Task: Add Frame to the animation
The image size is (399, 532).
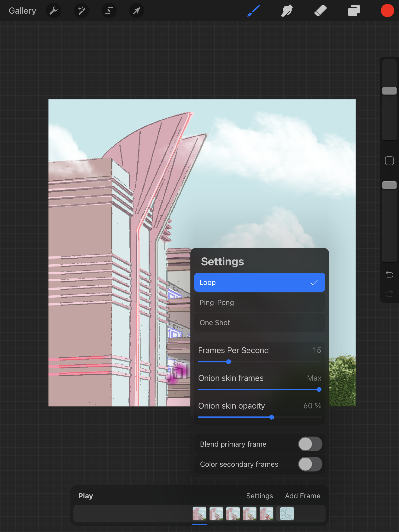Action: (x=303, y=496)
